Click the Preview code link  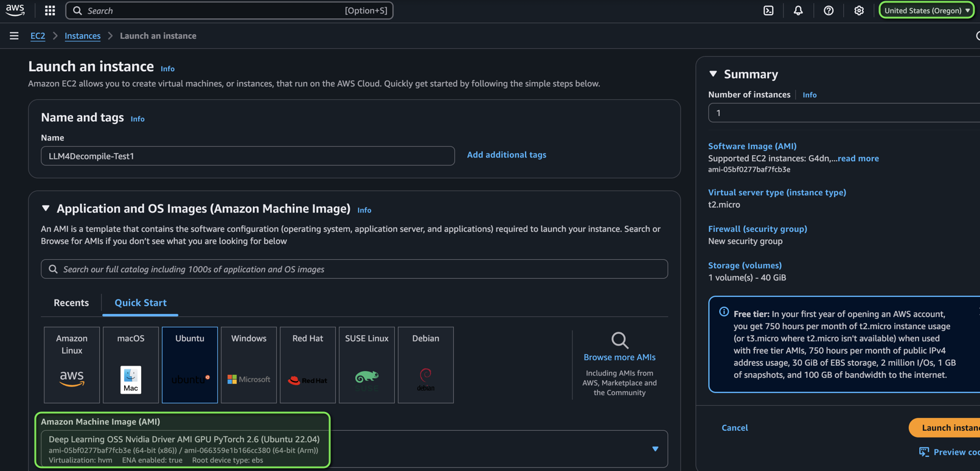click(956, 452)
